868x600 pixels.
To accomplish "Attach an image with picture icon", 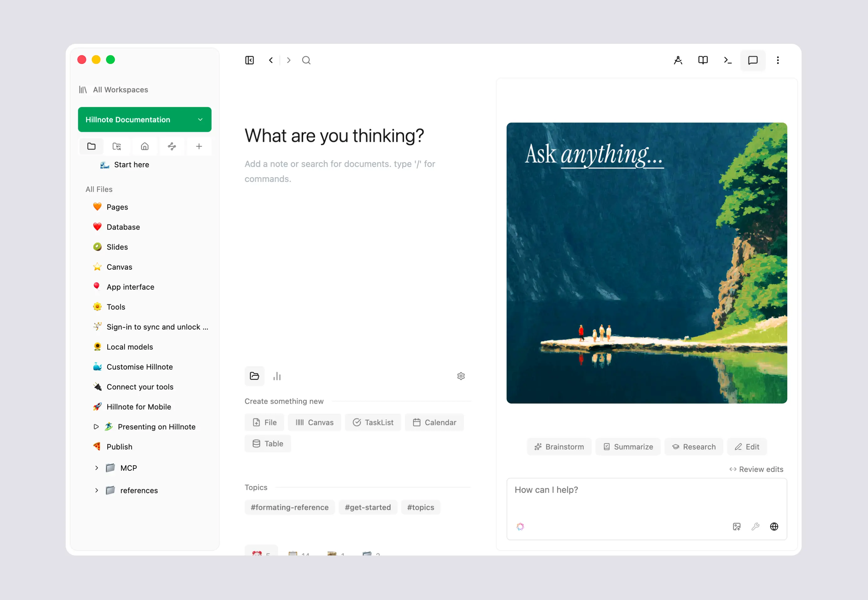I will click(x=737, y=526).
